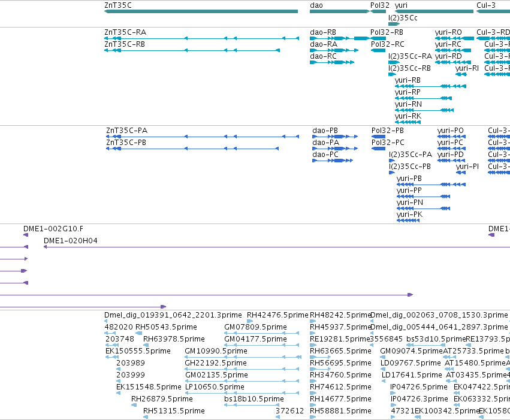Pick EST RE19281.5prime

[x=313, y=345]
